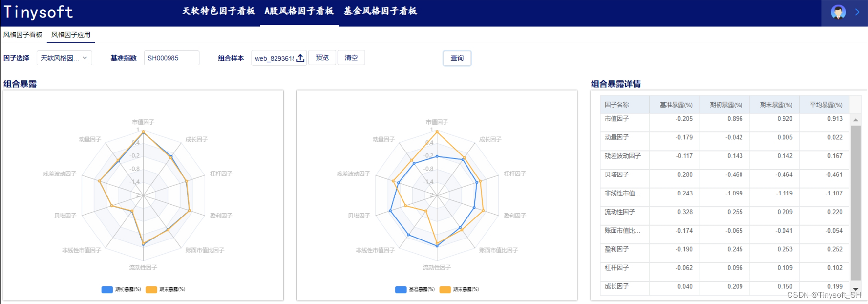Select the 杠杆因子 table row name
Viewport: 868px width, 304px height.
pyautogui.click(x=617, y=268)
